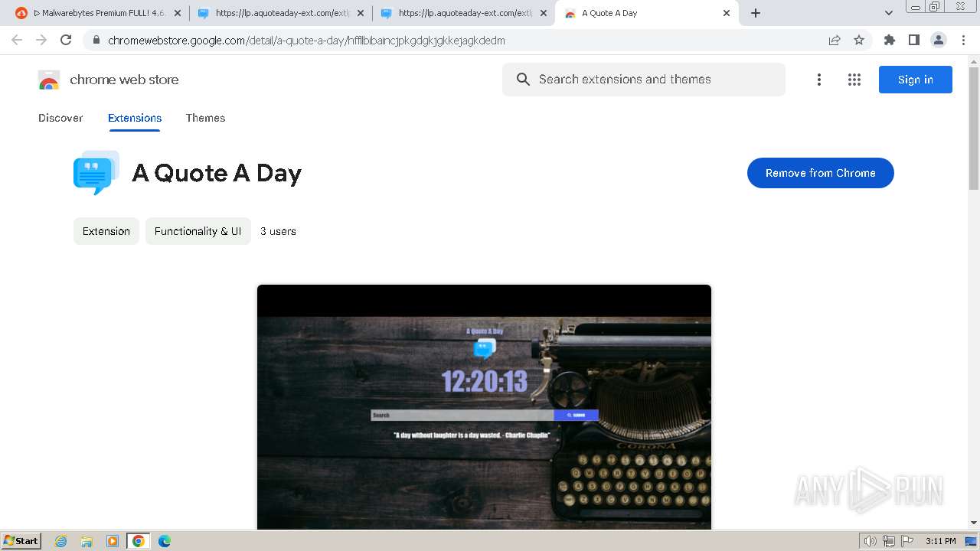This screenshot has height=551, width=980.
Task: Share this page icon in address bar
Action: click(x=835, y=41)
